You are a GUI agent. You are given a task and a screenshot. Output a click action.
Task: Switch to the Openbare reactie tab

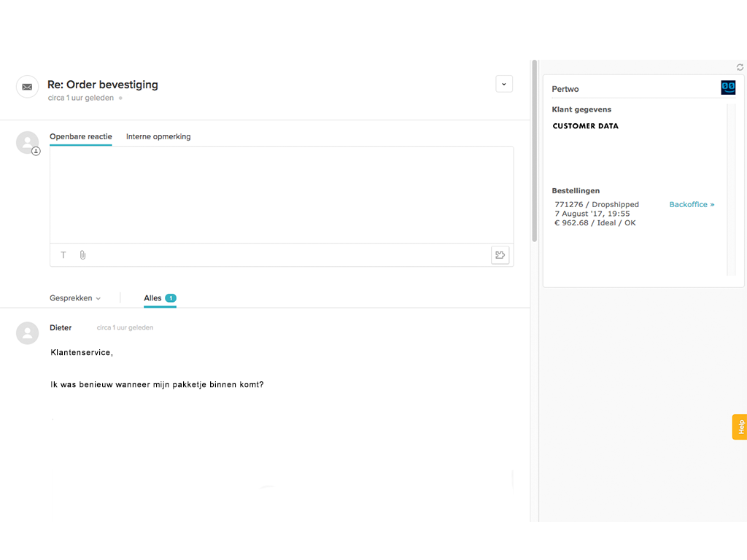click(80, 136)
